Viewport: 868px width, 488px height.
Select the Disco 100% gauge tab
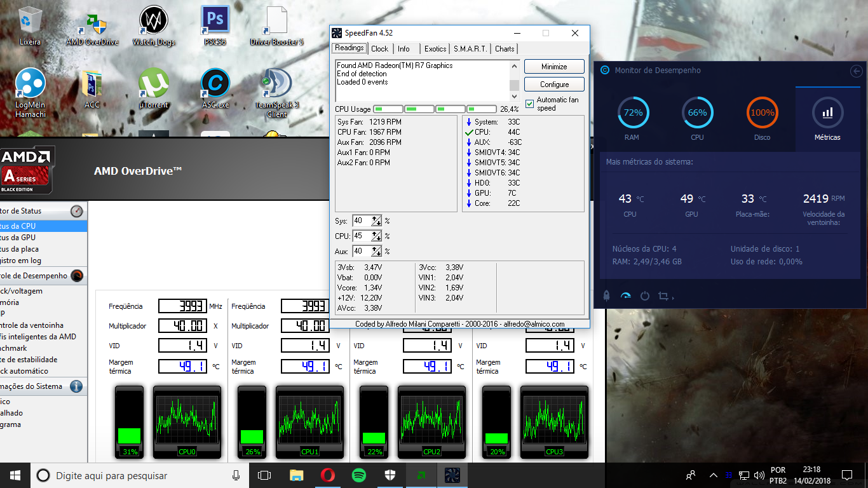point(762,119)
